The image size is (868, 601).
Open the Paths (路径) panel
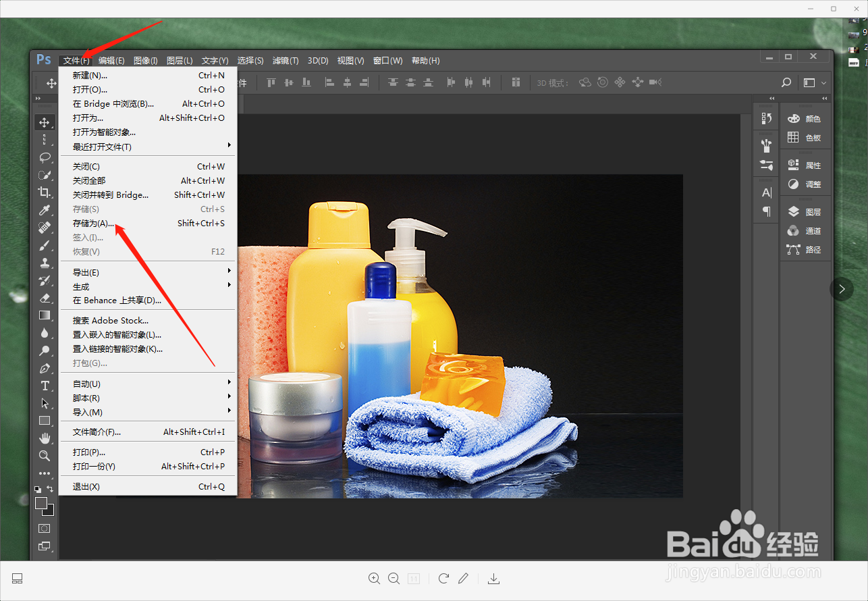point(805,250)
